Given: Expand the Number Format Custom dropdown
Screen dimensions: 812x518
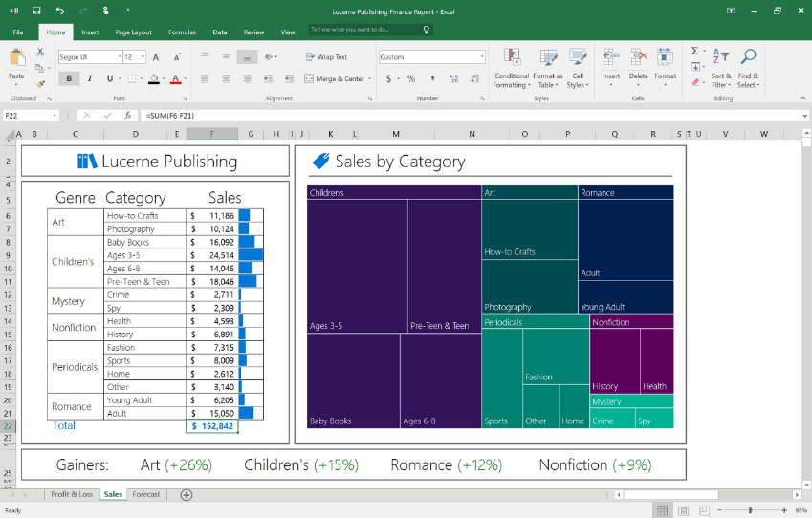Looking at the screenshot, I should click(481, 57).
